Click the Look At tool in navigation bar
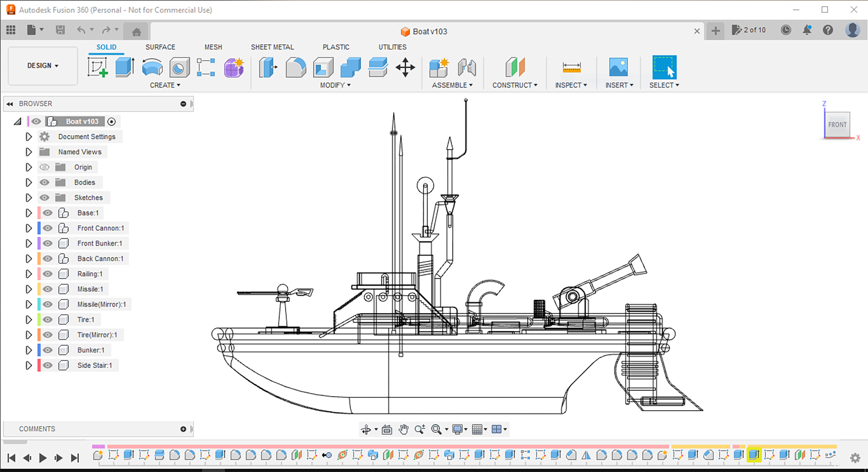This screenshot has height=472, width=868. (x=387, y=430)
